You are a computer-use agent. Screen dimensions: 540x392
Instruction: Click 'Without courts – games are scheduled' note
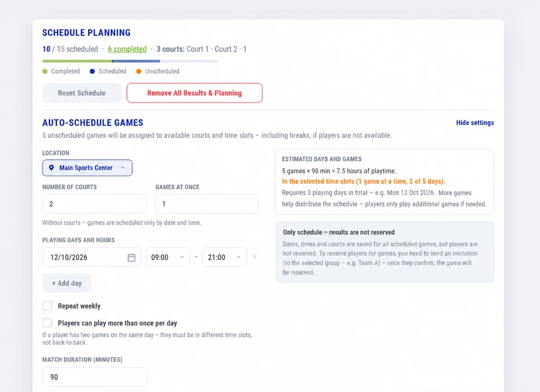pos(122,222)
